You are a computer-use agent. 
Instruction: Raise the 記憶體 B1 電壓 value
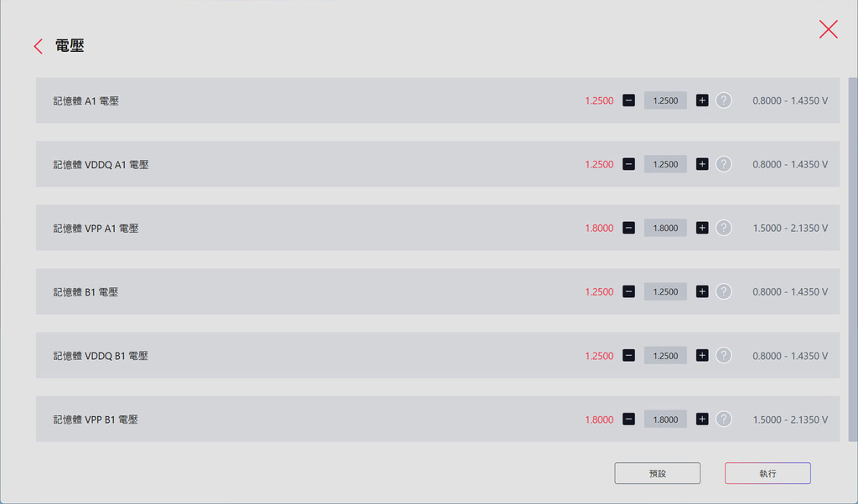(x=702, y=291)
